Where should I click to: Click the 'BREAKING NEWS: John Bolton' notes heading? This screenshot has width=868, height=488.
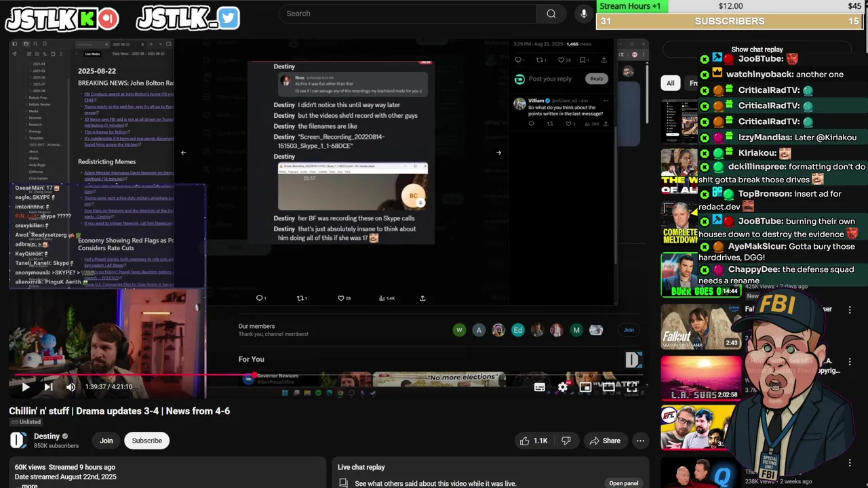pyautogui.click(x=126, y=83)
